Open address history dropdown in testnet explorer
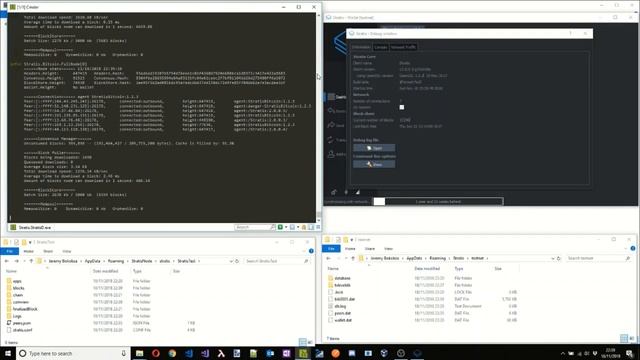 [553, 258]
